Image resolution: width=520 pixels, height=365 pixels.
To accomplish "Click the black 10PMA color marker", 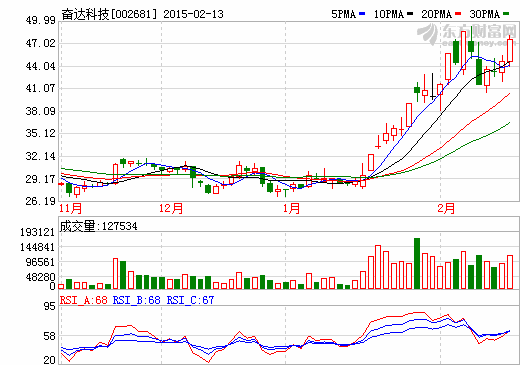I will pos(410,14).
